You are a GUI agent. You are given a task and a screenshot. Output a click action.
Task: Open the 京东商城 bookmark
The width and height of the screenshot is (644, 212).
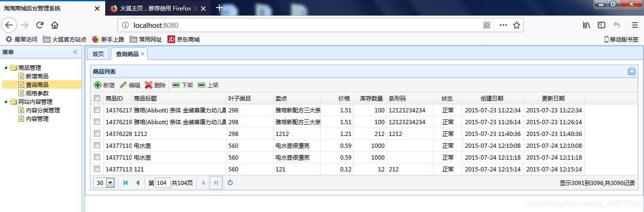coord(184,39)
